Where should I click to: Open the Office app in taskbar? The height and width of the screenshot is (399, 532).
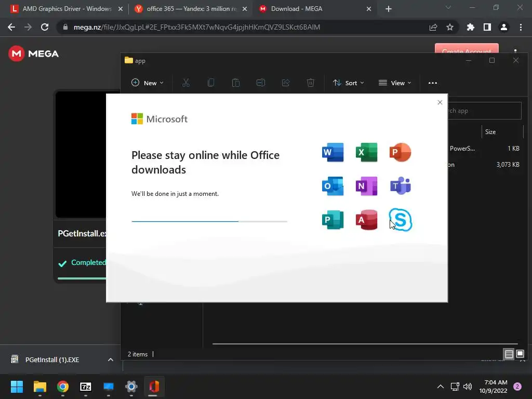coord(154,387)
